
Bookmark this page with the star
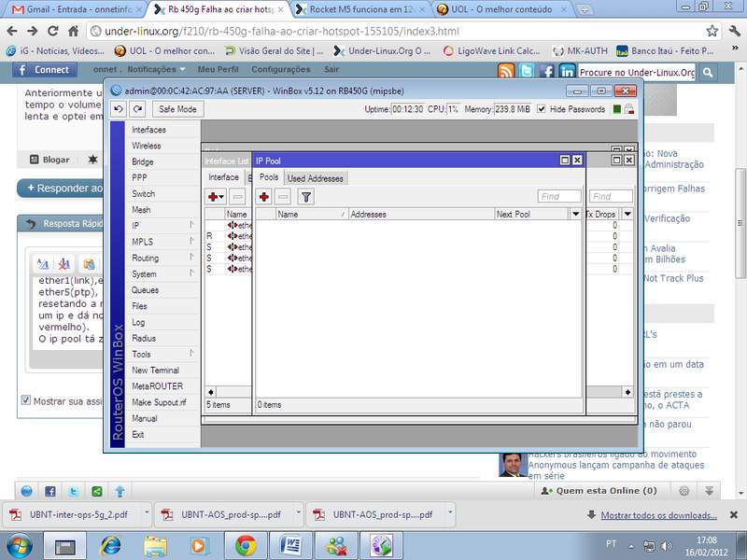coord(712,31)
